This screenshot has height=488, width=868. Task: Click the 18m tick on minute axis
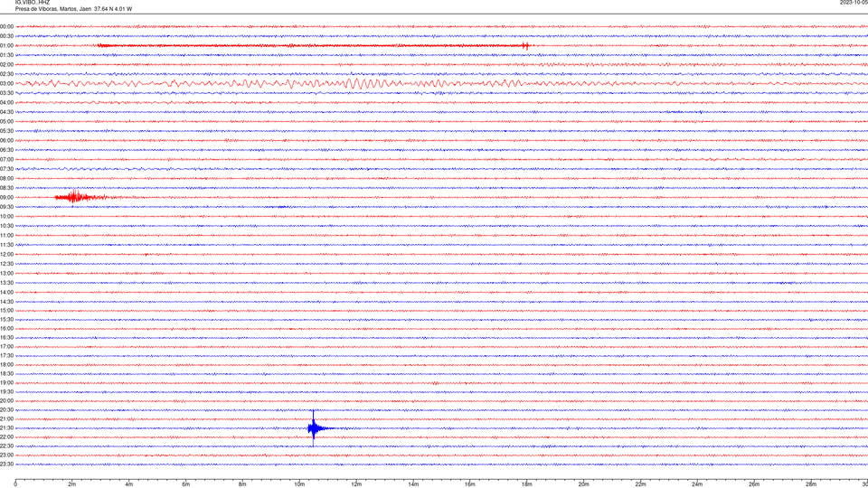click(527, 484)
